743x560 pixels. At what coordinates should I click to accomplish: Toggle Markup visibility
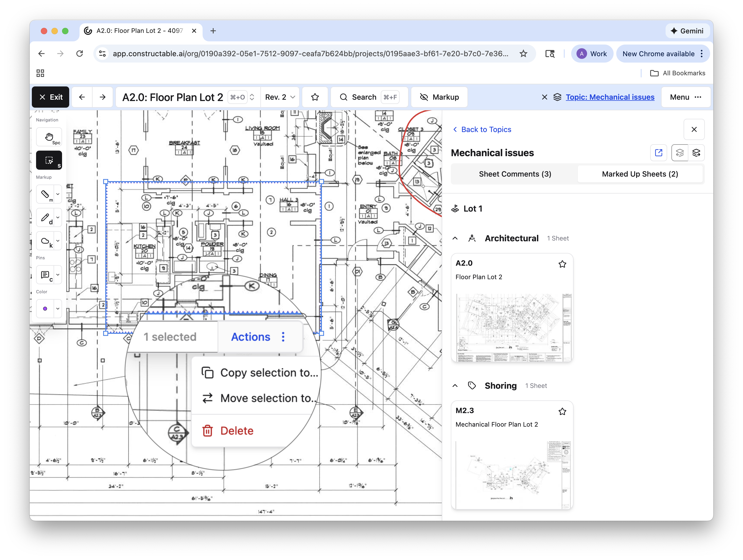point(439,97)
